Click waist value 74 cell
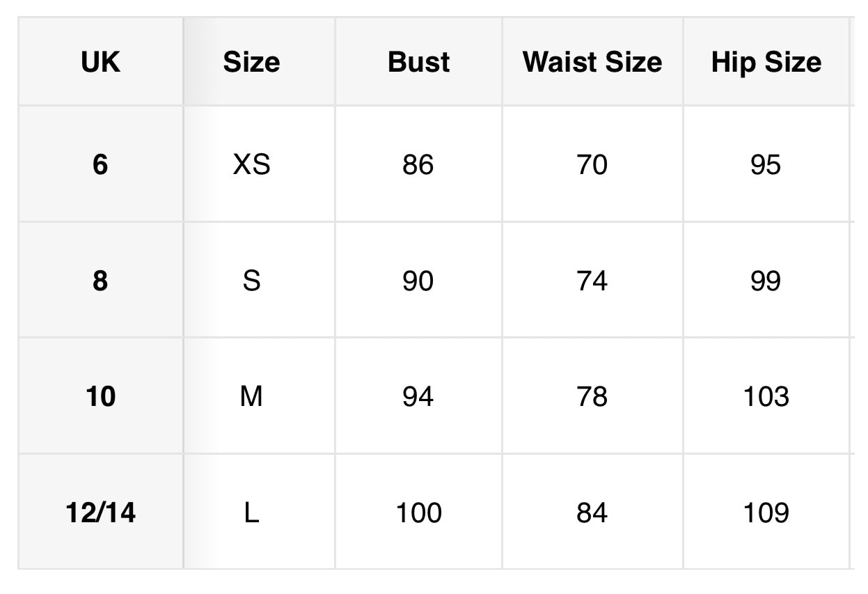The image size is (868, 594). (x=592, y=281)
